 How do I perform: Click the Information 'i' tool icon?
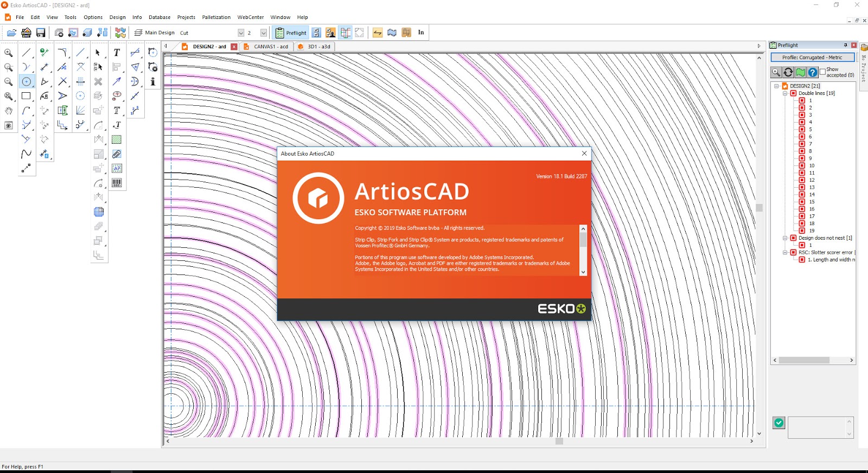153,81
